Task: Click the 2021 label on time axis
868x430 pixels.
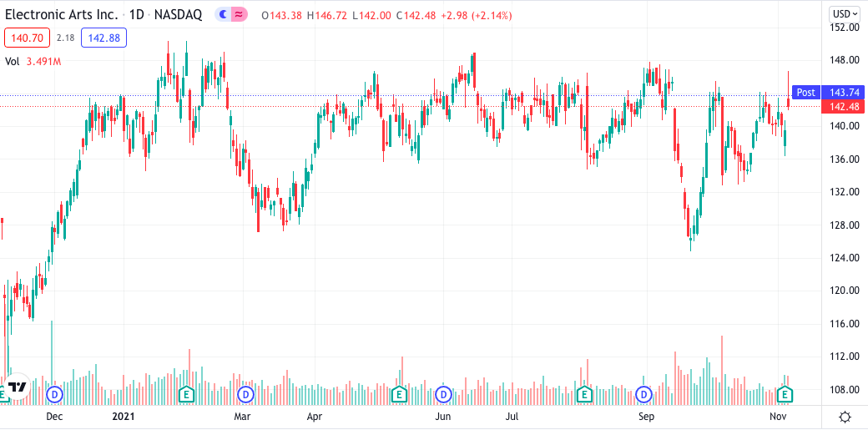Action: [x=124, y=415]
